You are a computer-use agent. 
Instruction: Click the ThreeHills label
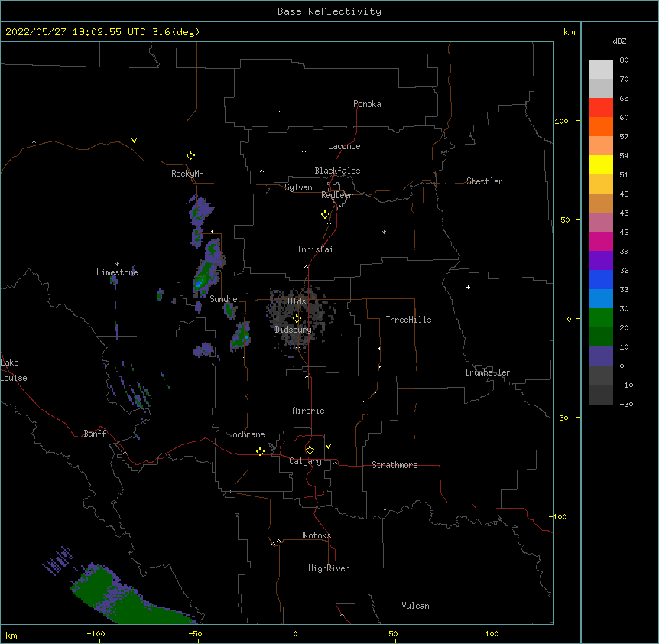pyautogui.click(x=408, y=320)
